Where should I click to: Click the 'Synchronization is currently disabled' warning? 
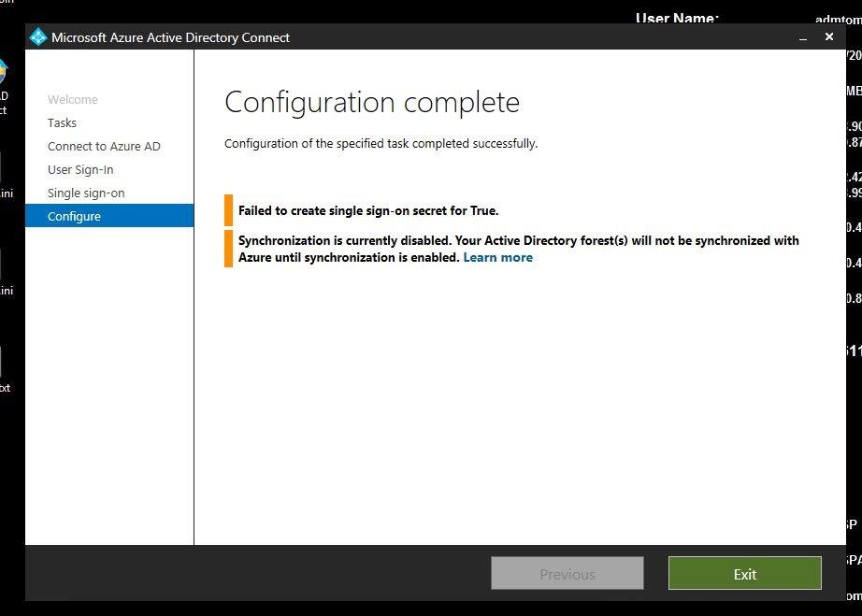518,249
